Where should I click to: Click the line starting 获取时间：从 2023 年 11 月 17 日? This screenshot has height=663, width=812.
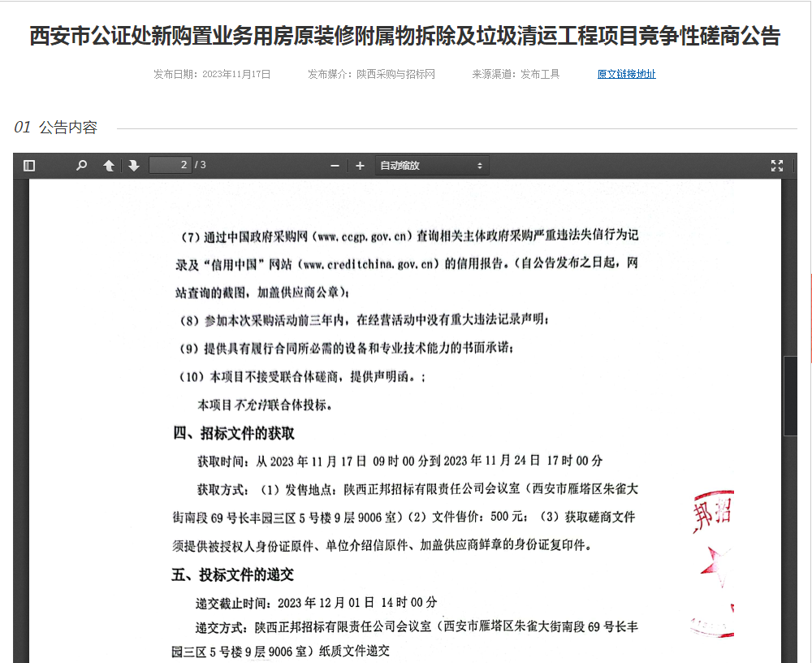400,461
